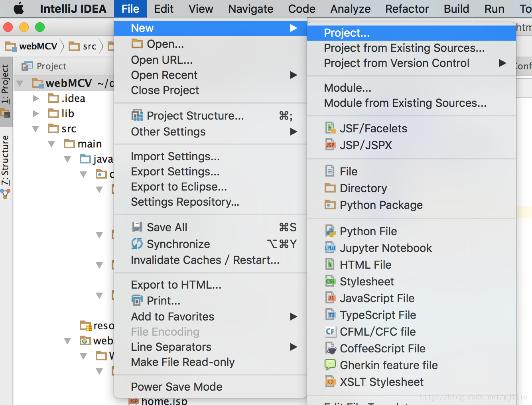The width and height of the screenshot is (532, 405).
Task: Click the JSF/Facelets file icon
Action: pyautogui.click(x=330, y=128)
